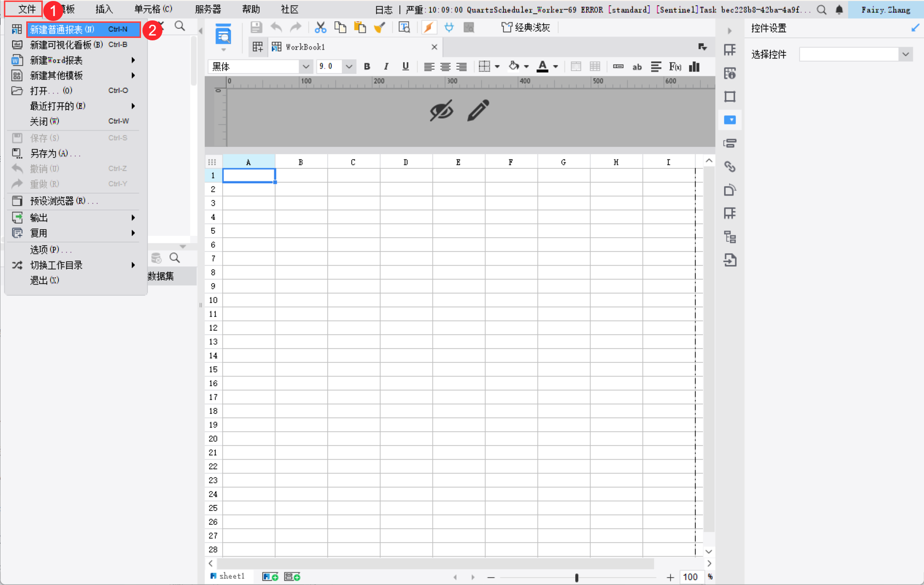Screen dimensions: 924x585
Task: Toggle underline formatting
Action: [406, 67]
